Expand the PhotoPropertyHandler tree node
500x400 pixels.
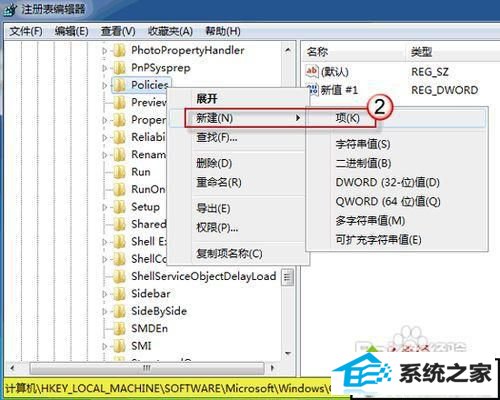click(x=105, y=51)
